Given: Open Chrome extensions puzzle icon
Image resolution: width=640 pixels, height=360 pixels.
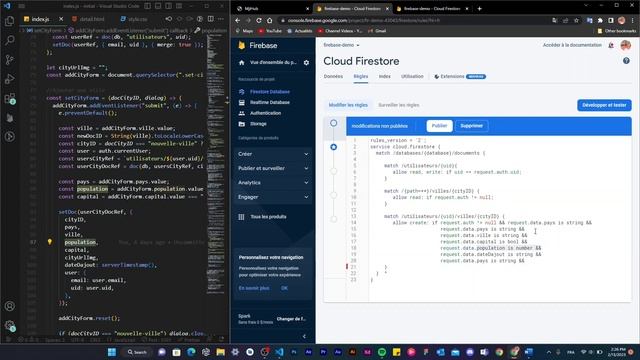Looking at the screenshot, I should 600,20.
